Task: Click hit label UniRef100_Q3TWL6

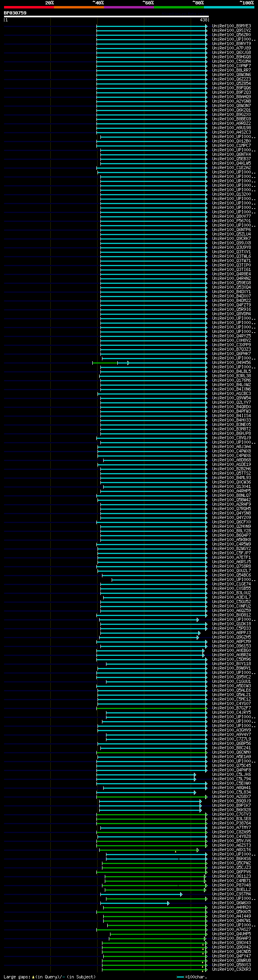Action: tap(231, 256)
